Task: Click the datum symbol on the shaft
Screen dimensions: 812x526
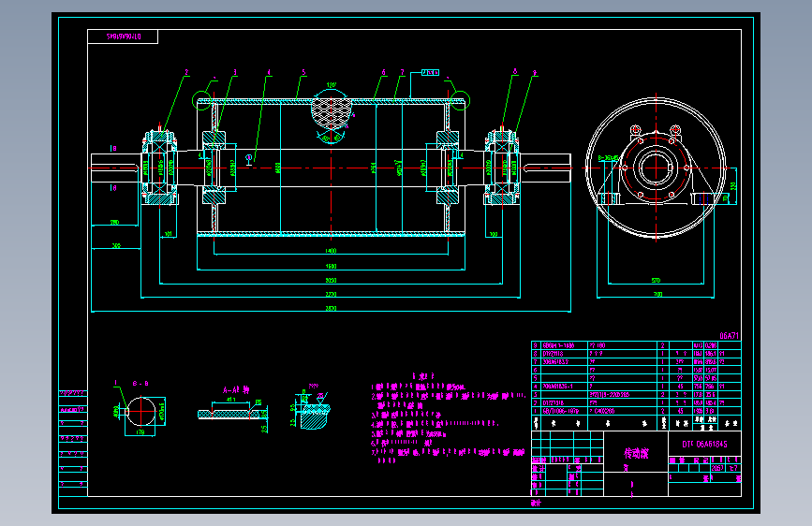Action: (x=248, y=159)
